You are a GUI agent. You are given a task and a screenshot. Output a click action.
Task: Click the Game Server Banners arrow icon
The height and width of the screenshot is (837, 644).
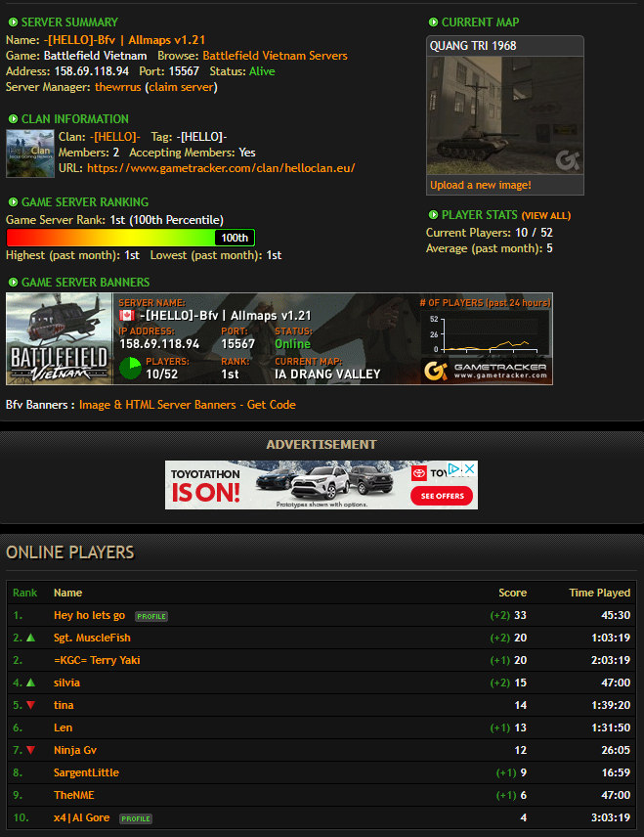coord(13,283)
